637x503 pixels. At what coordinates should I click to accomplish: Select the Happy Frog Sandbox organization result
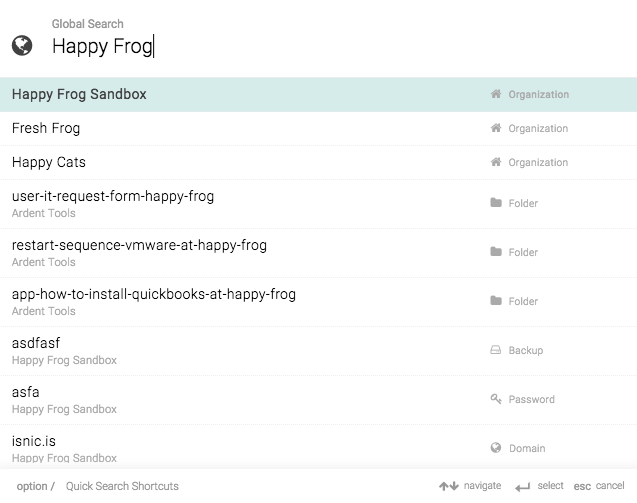[x=318, y=94]
